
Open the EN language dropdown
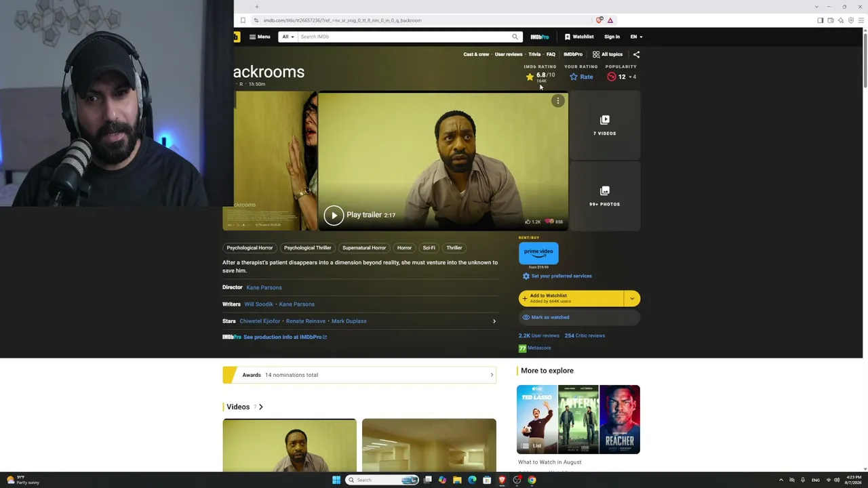tap(636, 37)
